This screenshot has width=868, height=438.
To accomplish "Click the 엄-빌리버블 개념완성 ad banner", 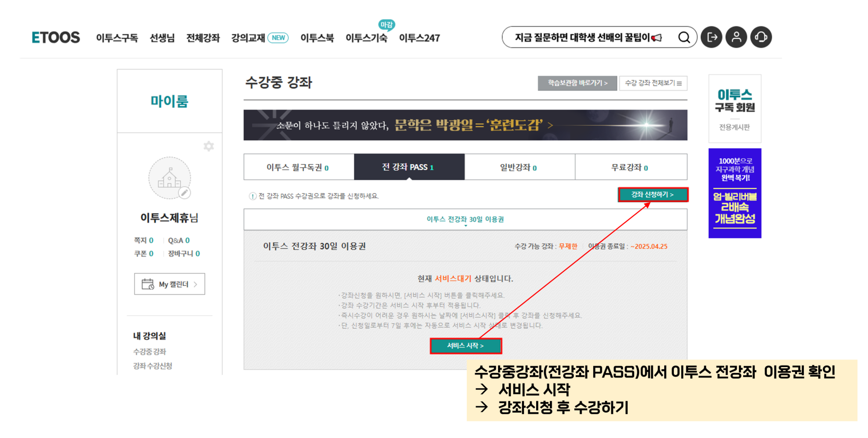I will (x=735, y=193).
